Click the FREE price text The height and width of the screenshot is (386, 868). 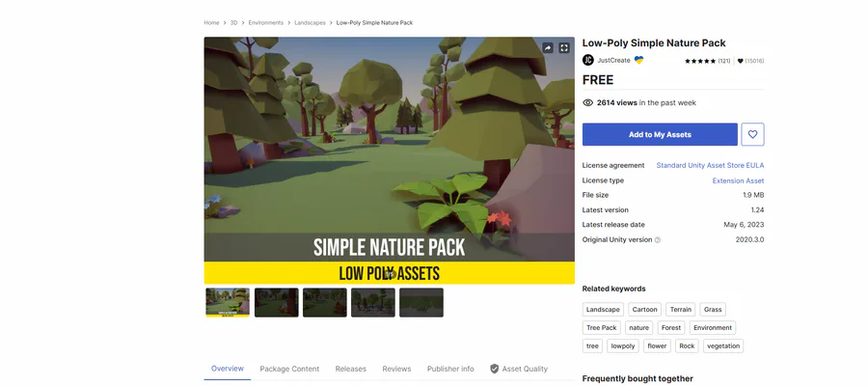coord(598,80)
